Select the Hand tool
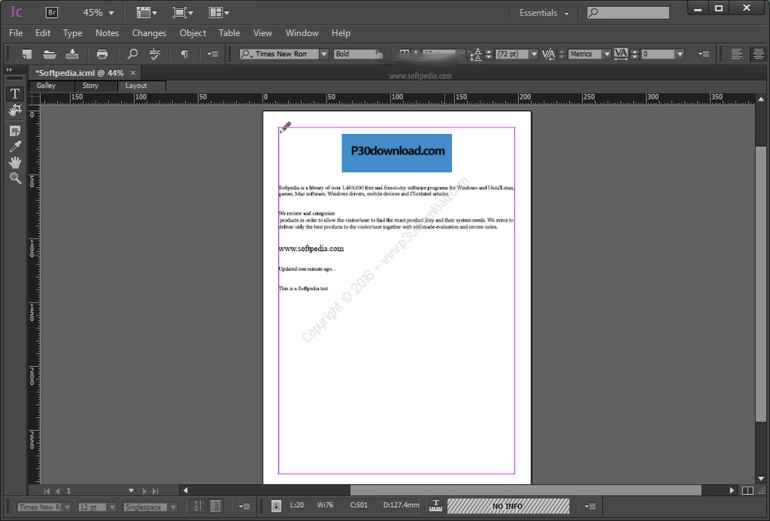Image resolution: width=770 pixels, height=521 pixels. tap(15, 162)
